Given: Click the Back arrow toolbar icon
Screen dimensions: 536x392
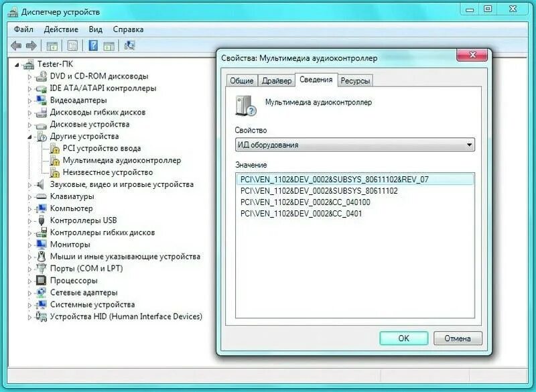Looking at the screenshot, I should pos(16,46).
